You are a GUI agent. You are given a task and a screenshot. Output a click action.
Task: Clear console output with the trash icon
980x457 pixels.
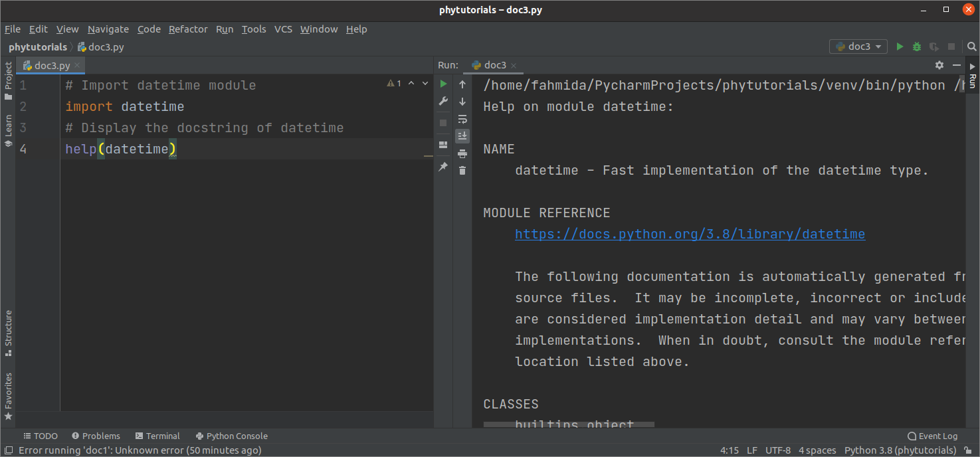tap(462, 171)
